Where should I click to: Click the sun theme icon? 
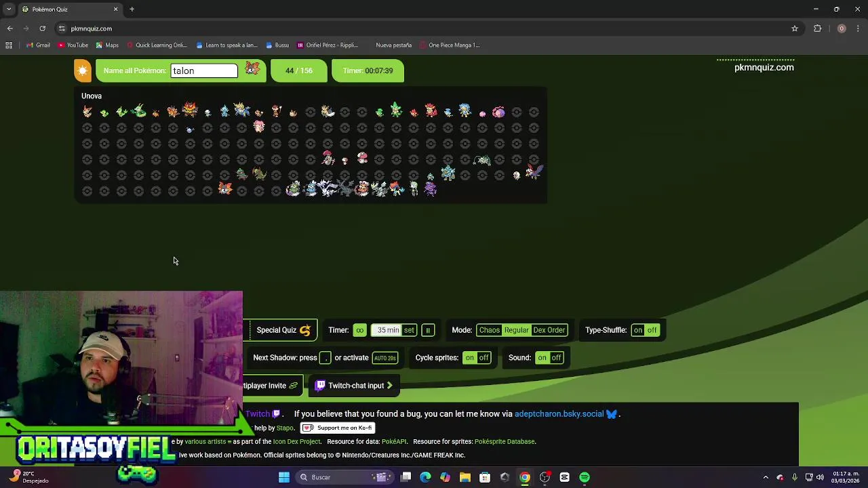[82, 70]
